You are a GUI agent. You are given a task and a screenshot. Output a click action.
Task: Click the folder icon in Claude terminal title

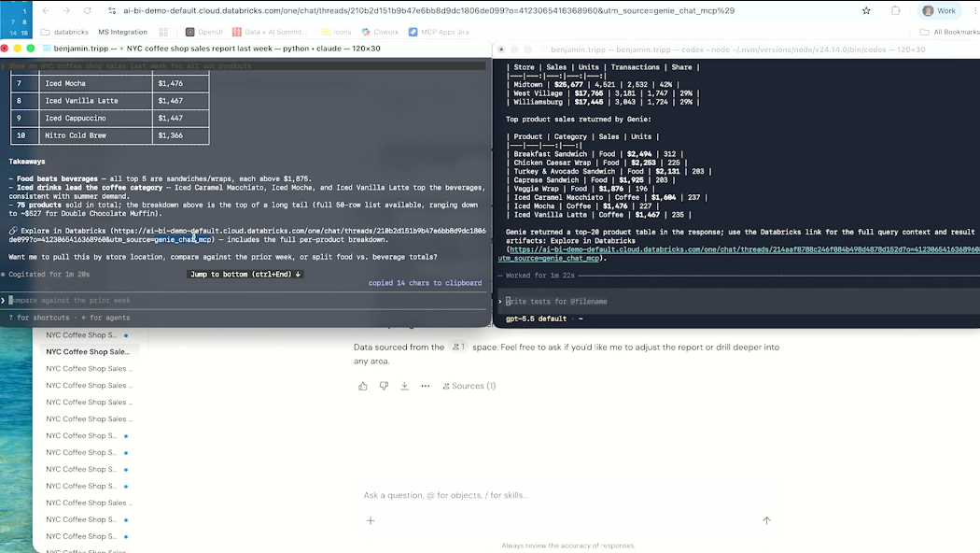tap(47, 49)
